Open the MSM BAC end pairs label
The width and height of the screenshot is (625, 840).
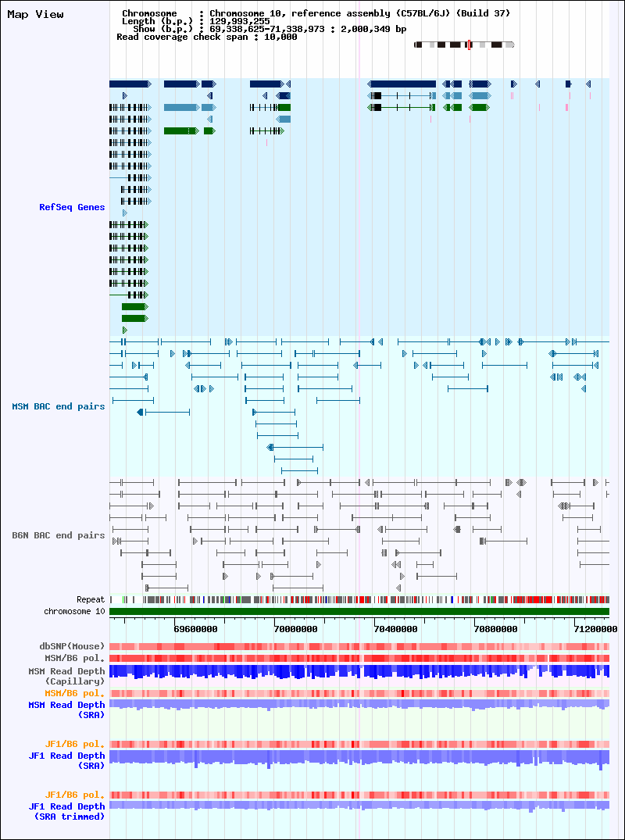coord(59,406)
